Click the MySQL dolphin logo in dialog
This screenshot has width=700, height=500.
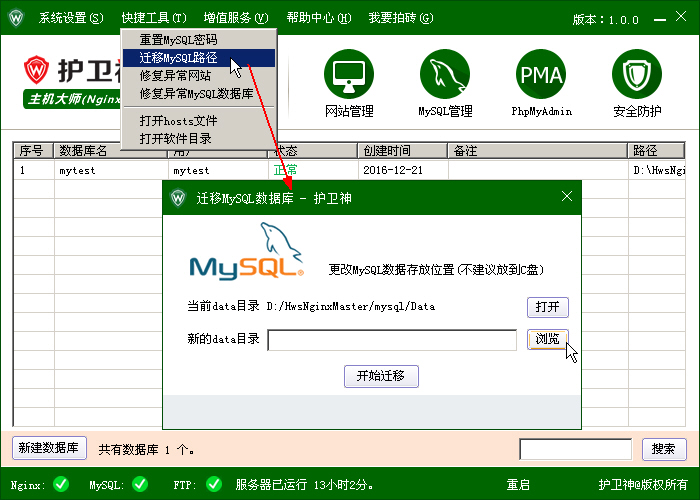click(247, 251)
